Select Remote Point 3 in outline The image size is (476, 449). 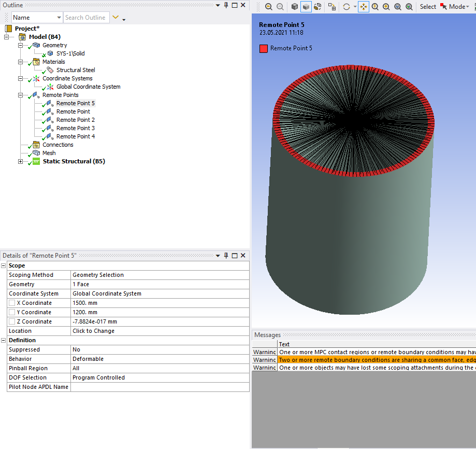coord(75,128)
